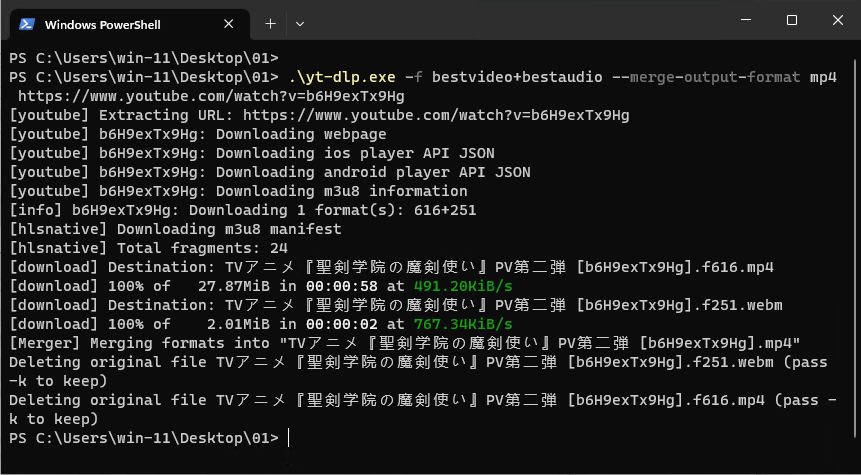Close the Windows PowerShell tab

[228, 24]
